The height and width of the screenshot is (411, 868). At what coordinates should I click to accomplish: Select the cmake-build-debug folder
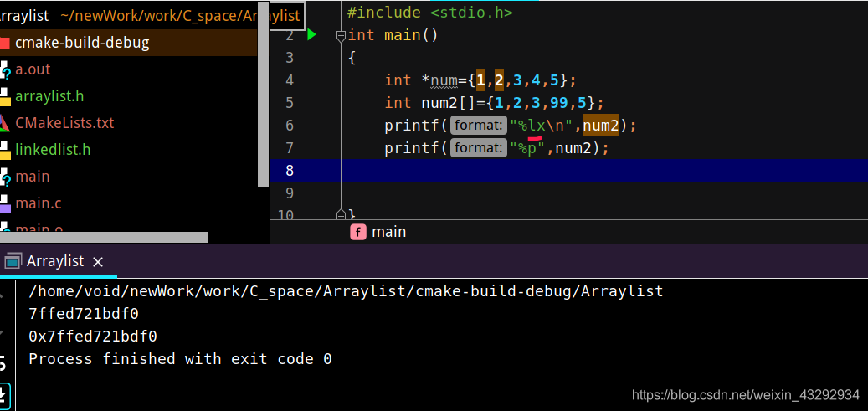pyautogui.click(x=82, y=43)
